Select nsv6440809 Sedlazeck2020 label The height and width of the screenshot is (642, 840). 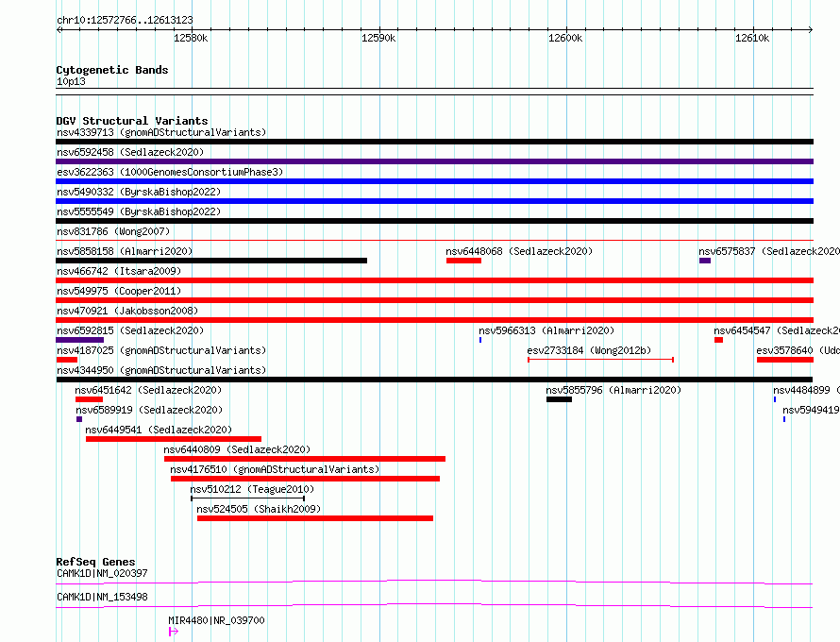(x=237, y=449)
